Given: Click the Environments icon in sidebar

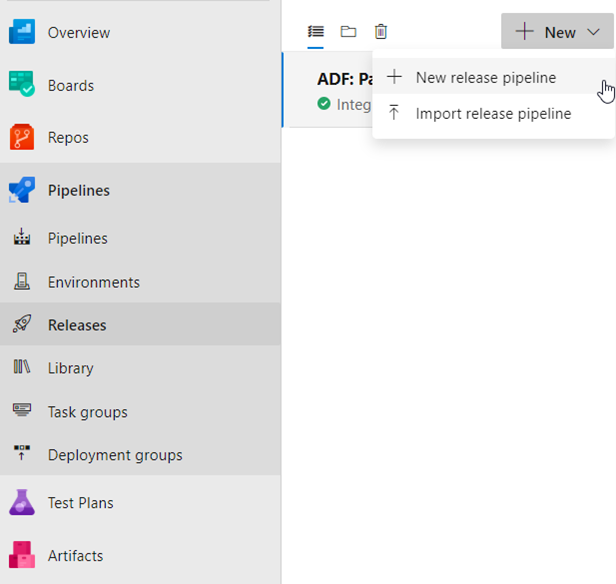Looking at the screenshot, I should [22, 282].
